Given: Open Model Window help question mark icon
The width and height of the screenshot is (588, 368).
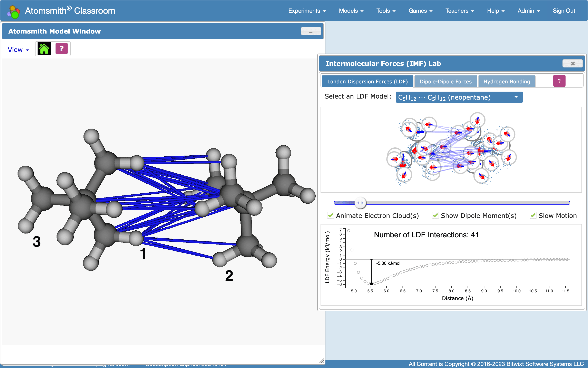Looking at the screenshot, I should click(x=62, y=48).
